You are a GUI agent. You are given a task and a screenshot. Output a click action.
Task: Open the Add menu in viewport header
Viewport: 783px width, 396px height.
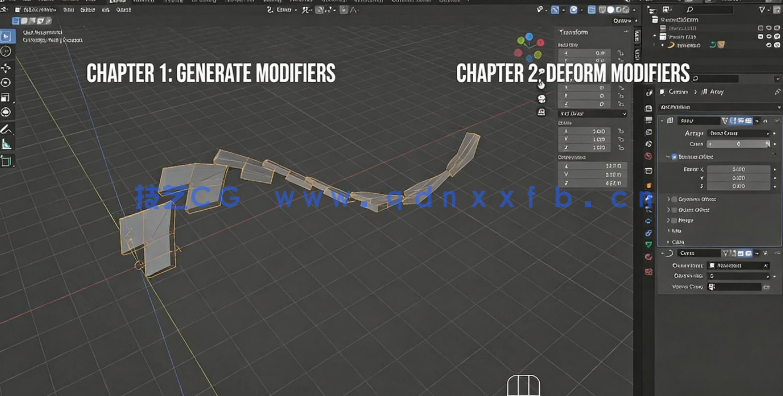coord(105,9)
